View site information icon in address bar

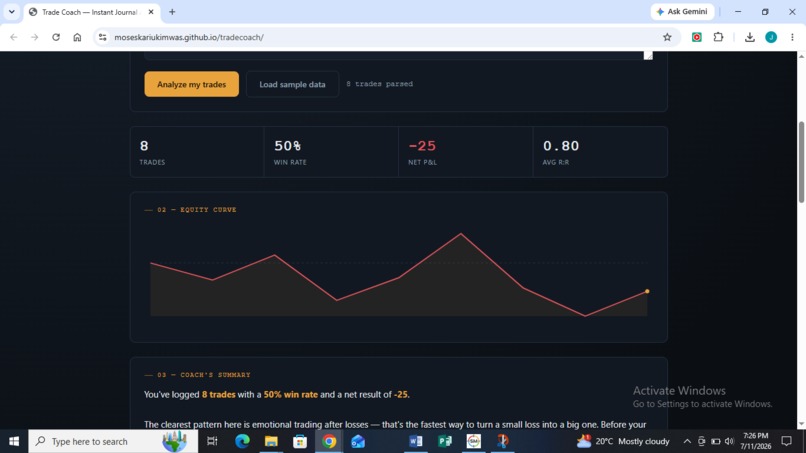tap(103, 37)
